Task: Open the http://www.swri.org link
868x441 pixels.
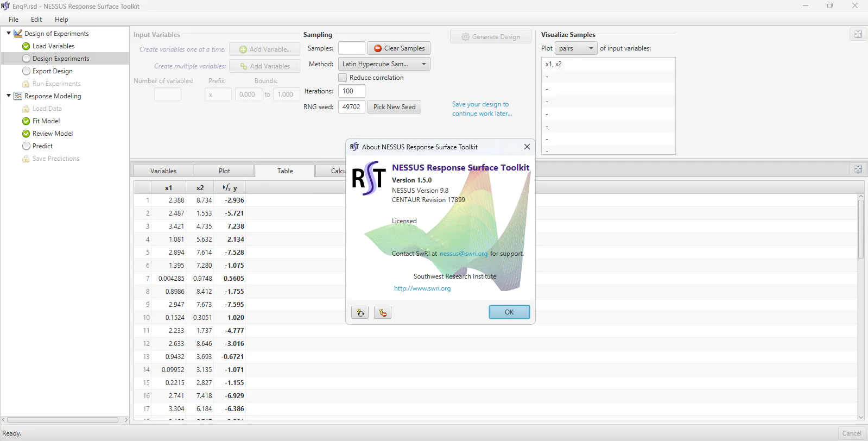Action: [x=422, y=288]
